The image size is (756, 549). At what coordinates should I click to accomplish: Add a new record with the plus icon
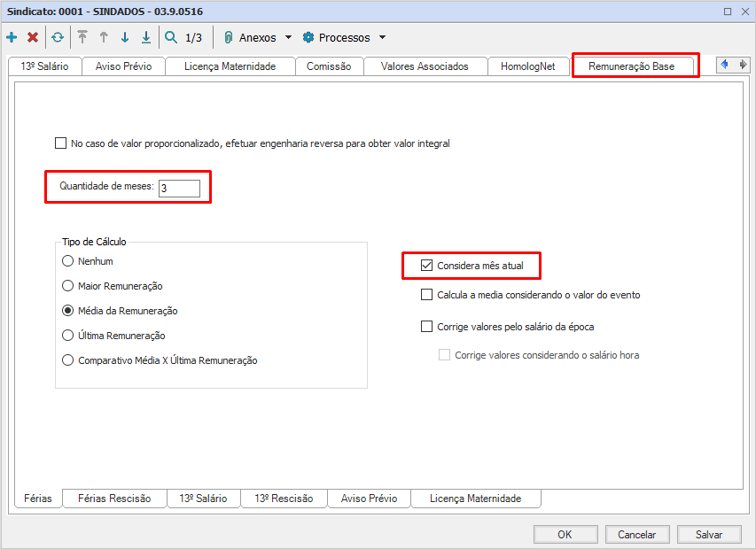12,37
